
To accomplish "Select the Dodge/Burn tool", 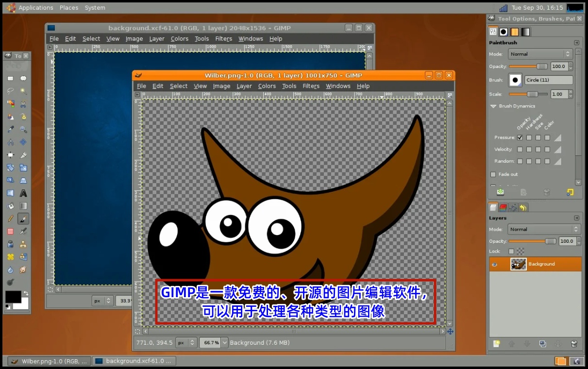I will pyautogui.click(x=10, y=282).
